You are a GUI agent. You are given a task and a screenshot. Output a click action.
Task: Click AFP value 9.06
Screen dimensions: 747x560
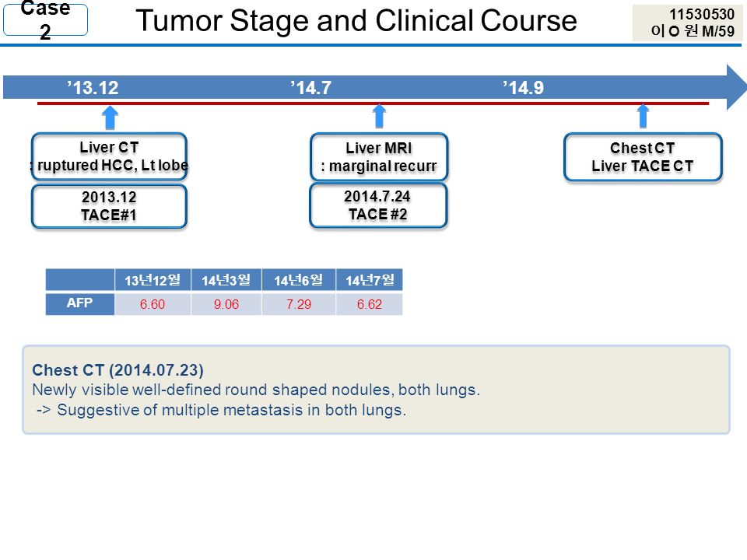coord(226,304)
